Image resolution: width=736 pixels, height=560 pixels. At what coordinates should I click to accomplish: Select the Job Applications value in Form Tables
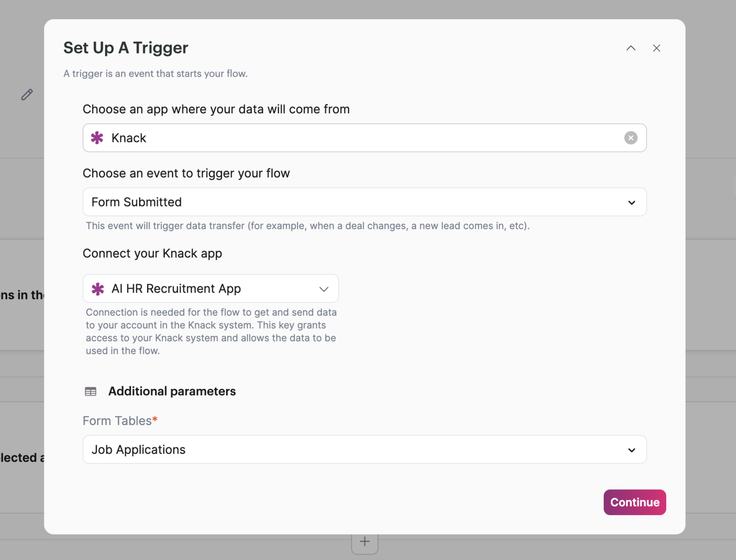[x=138, y=449]
